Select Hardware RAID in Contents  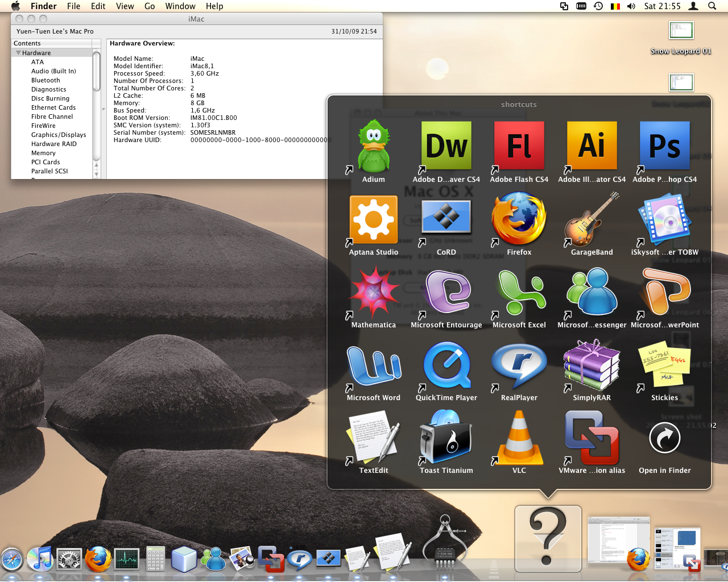(54, 144)
